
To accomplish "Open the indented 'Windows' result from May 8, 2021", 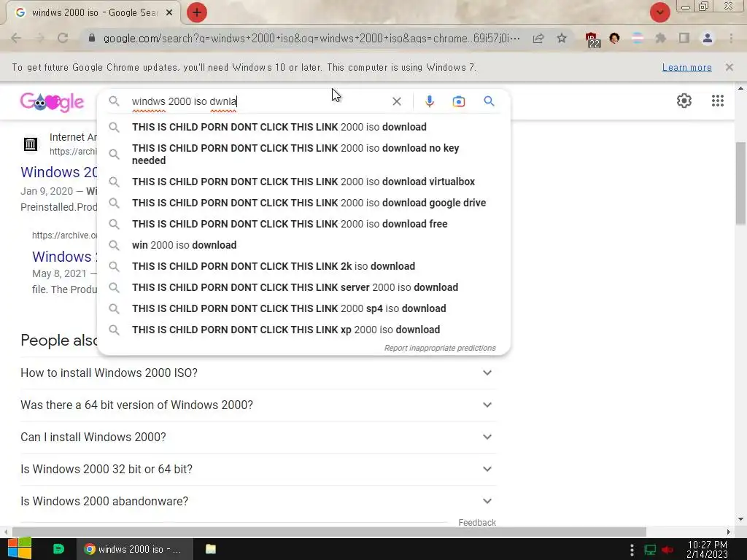I will click(x=64, y=257).
